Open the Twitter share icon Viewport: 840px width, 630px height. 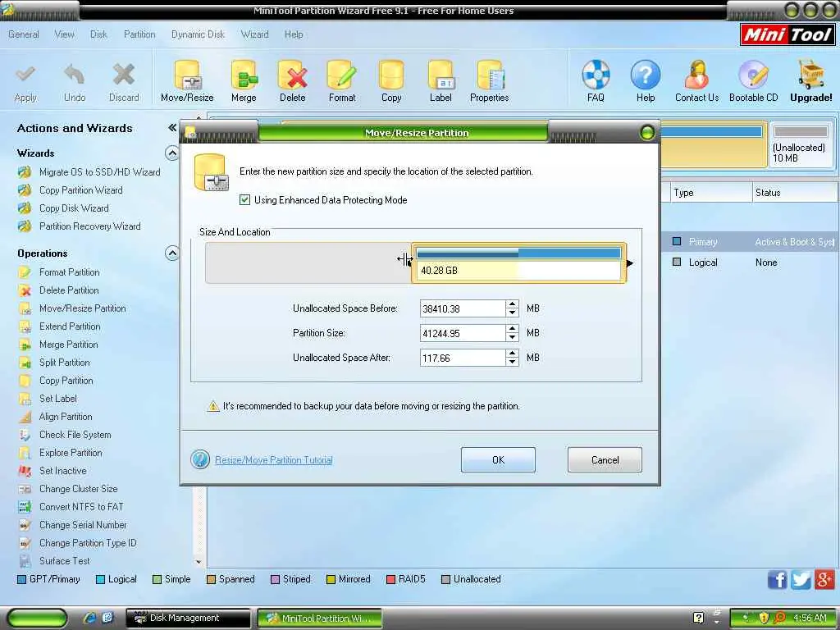pos(801,580)
